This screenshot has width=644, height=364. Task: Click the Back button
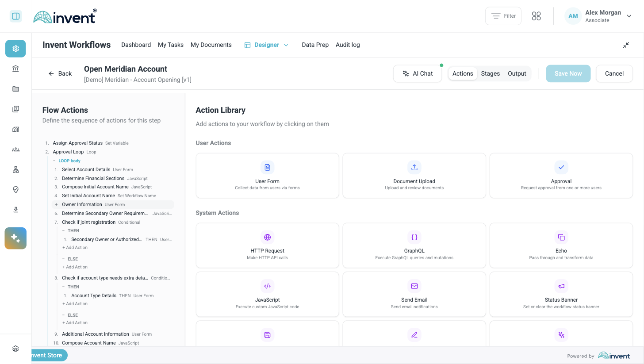tap(60, 74)
